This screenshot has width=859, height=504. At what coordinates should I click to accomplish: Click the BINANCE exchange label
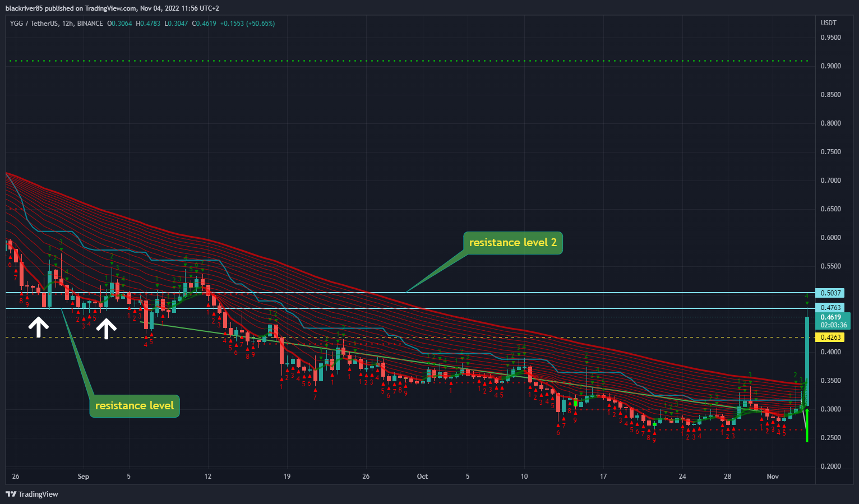click(x=90, y=24)
